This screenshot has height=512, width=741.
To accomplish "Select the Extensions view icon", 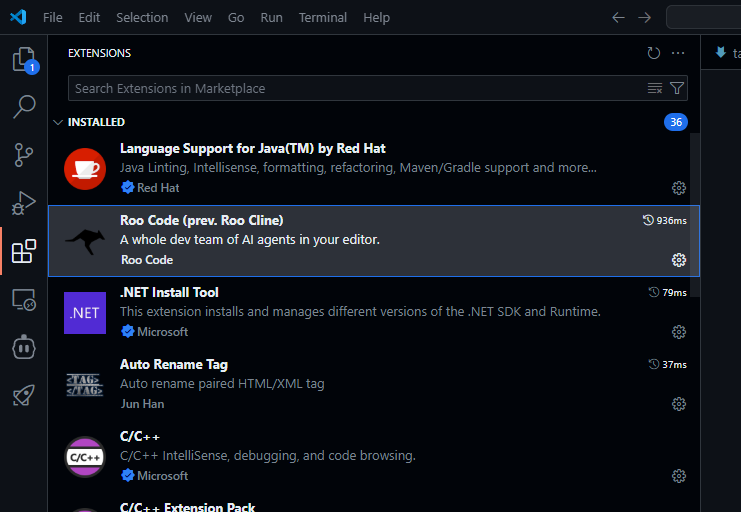I will 24,251.
